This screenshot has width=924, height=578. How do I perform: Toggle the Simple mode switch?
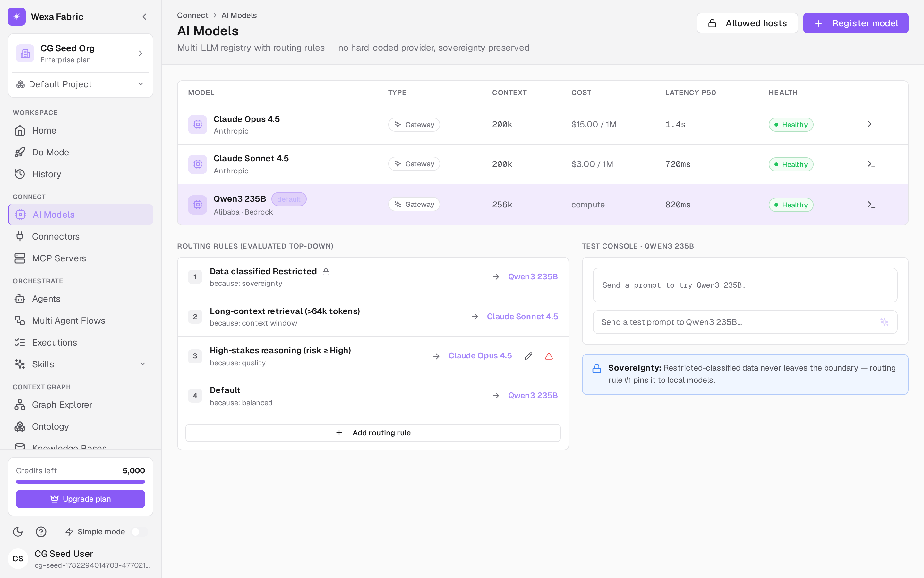coord(139,531)
